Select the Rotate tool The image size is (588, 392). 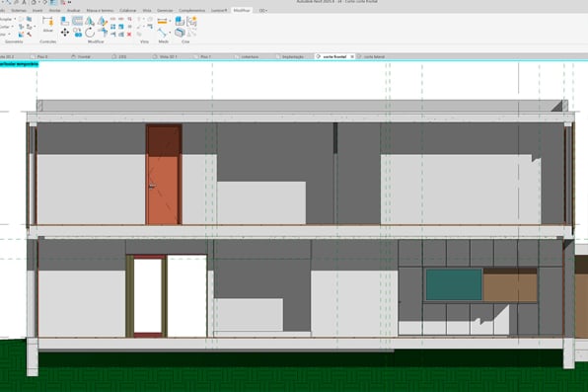(x=90, y=33)
